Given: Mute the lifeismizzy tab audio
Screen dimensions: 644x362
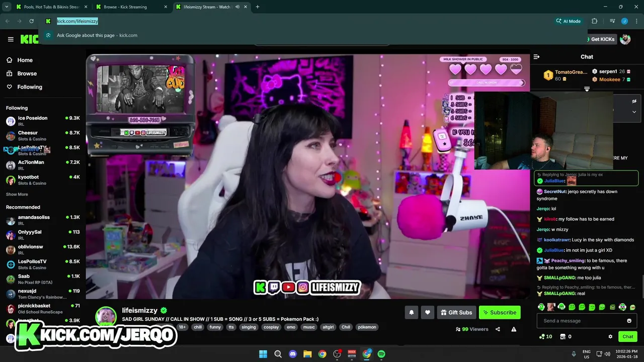Looking at the screenshot, I should (238, 7).
